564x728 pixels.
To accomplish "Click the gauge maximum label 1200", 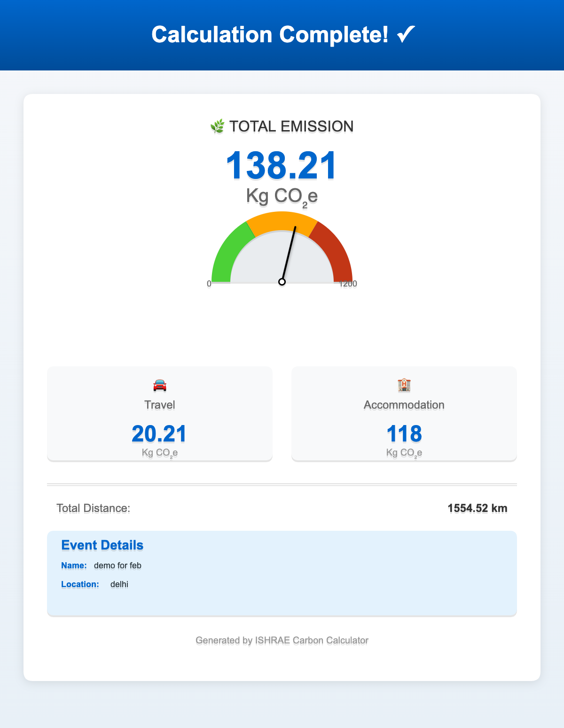I will pos(348,284).
